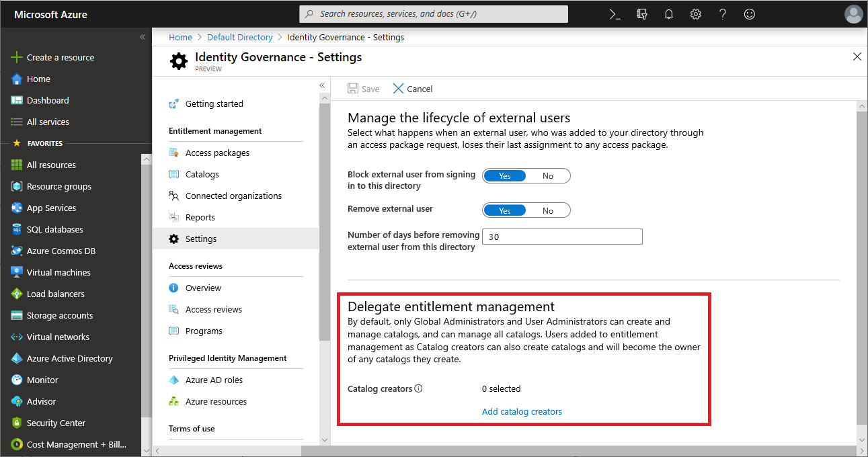Screen dimensions: 868x457
Task: Click Add catalog creators link
Action: [x=522, y=411]
